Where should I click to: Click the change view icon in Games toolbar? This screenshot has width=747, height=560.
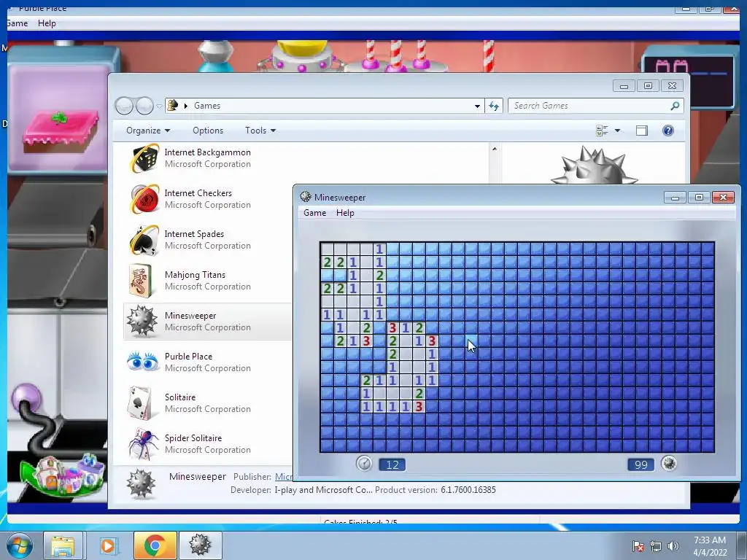click(x=602, y=131)
